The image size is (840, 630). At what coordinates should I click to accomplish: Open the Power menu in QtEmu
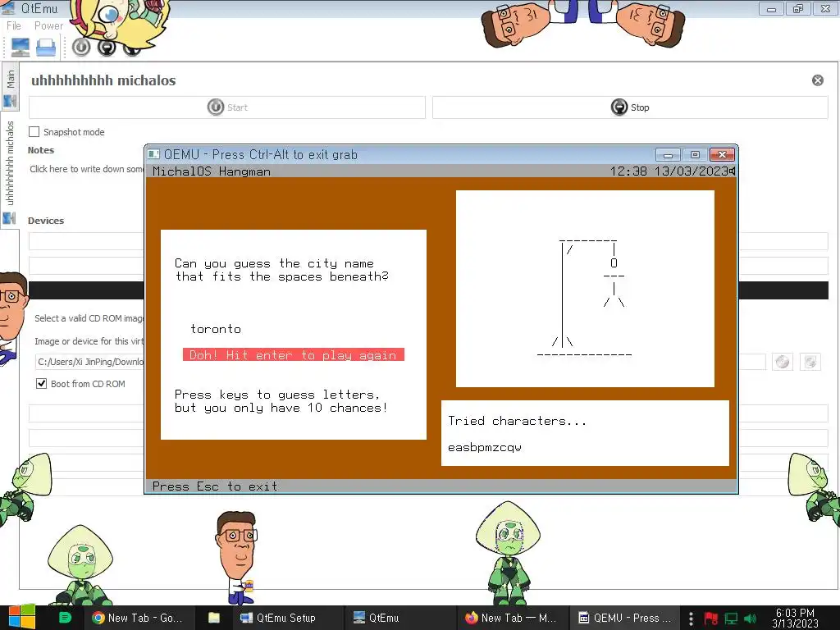click(48, 25)
